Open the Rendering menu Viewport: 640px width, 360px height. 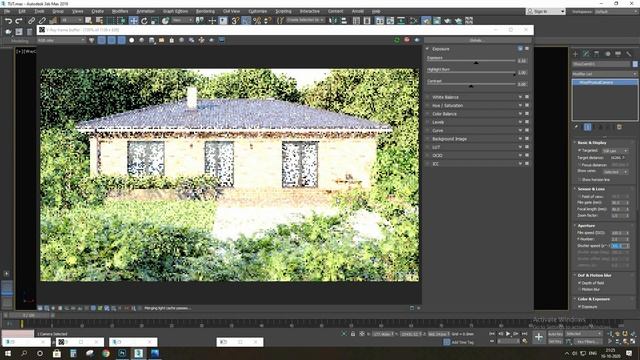click(205, 11)
